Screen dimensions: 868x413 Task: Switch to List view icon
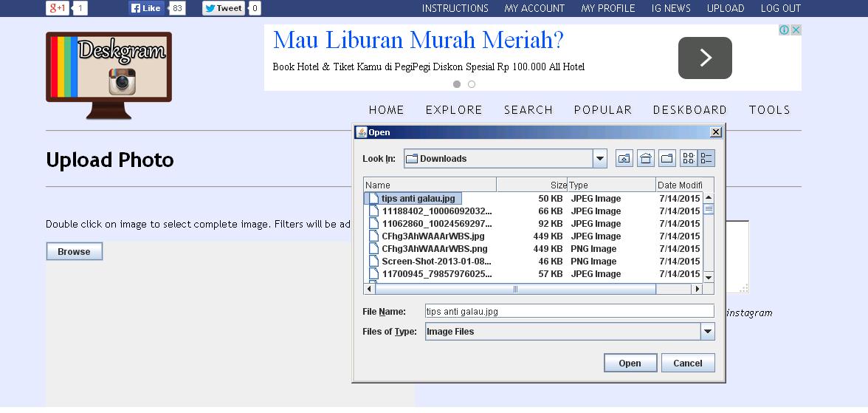click(x=689, y=159)
